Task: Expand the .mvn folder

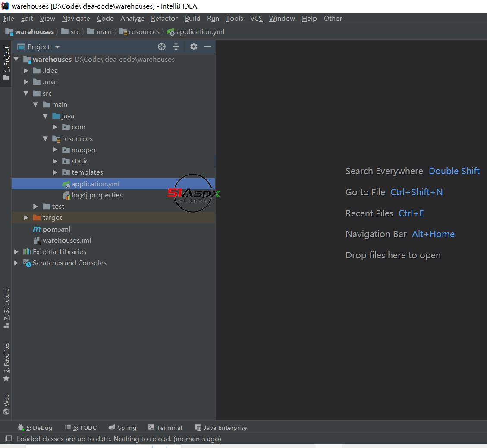Action: click(x=26, y=82)
